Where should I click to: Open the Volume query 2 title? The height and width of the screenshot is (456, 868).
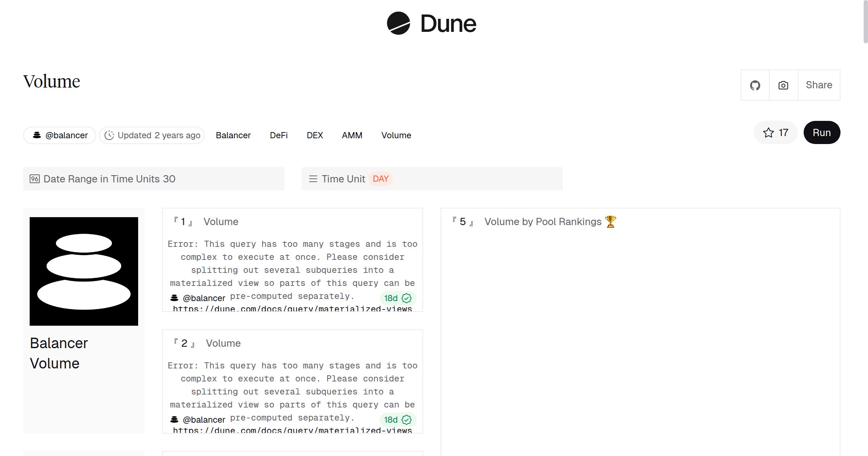[223, 343]
